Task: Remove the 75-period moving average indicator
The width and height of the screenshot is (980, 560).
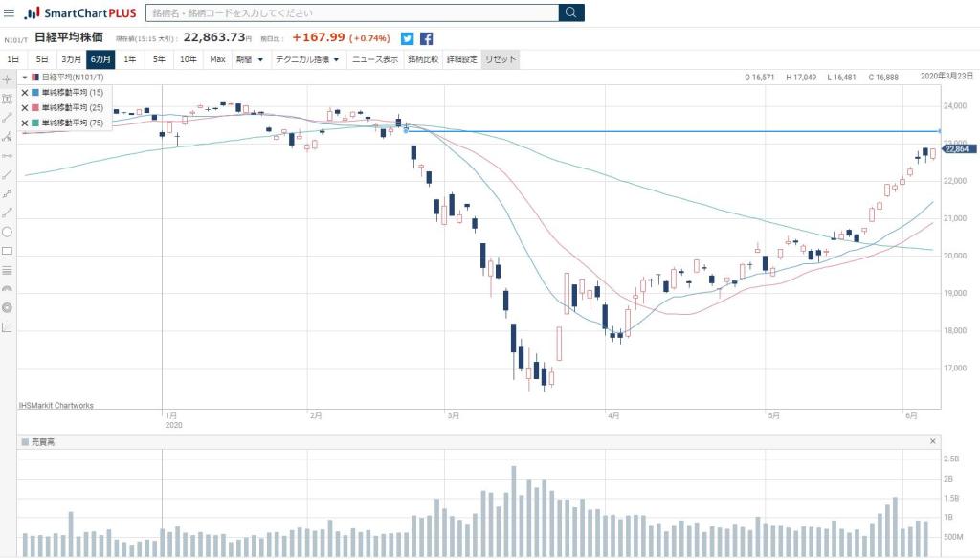Action: click(25, 123)
